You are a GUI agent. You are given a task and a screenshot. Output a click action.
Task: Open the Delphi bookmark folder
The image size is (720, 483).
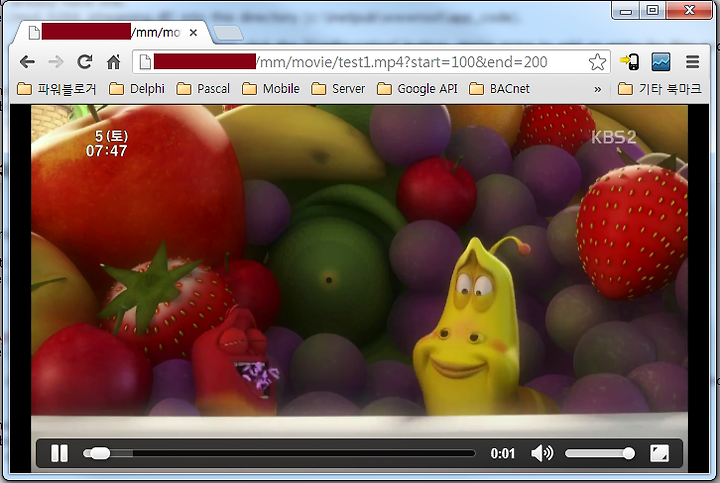137,89
